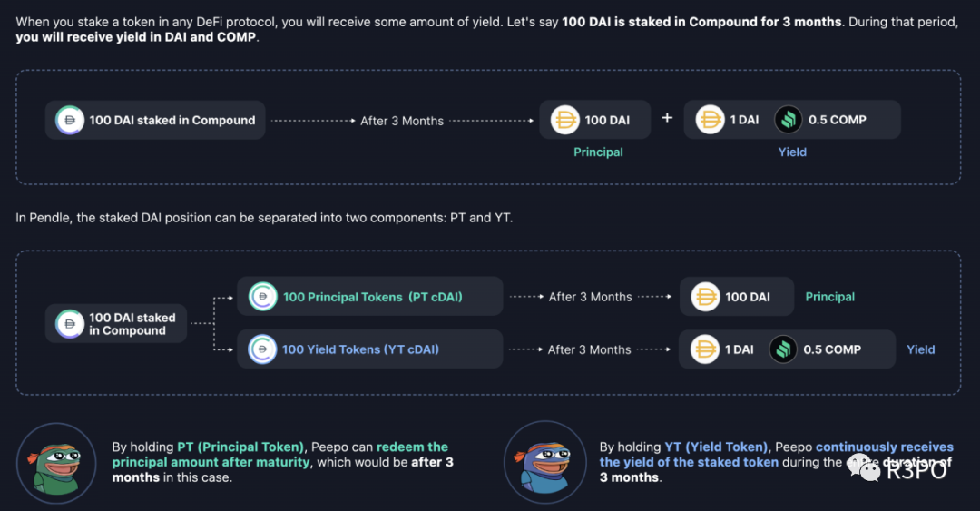Click the COMP icon in the bottom Yield row

[783, 349]
